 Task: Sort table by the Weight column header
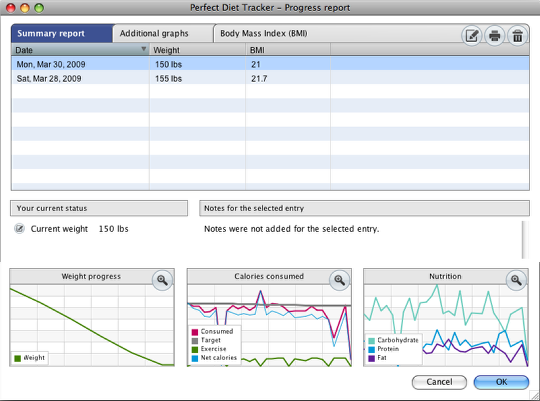[197, 50]
